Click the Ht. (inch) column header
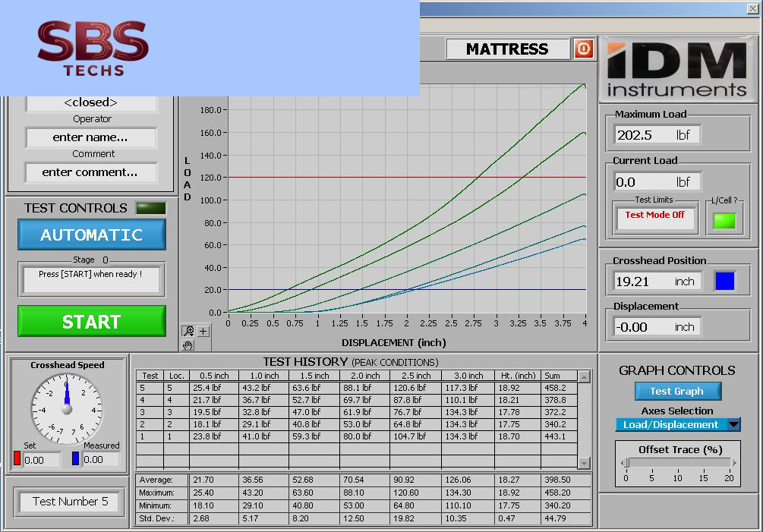763x532 pixels. pos(518,376)
